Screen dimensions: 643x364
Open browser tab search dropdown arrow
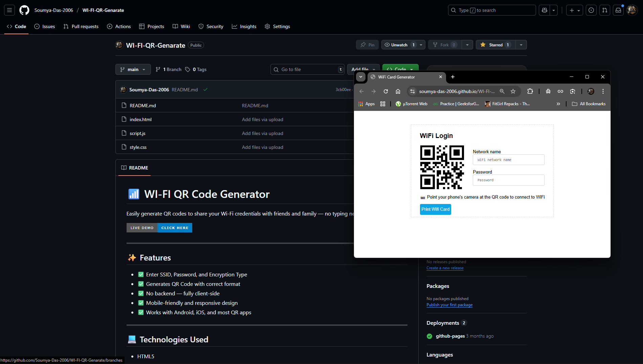click(361, 77)
